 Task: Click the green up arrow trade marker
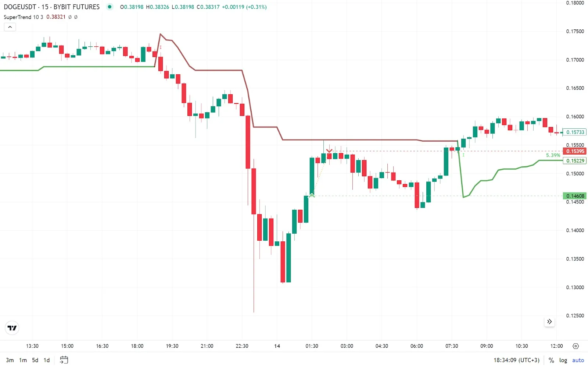pos(312,195)
